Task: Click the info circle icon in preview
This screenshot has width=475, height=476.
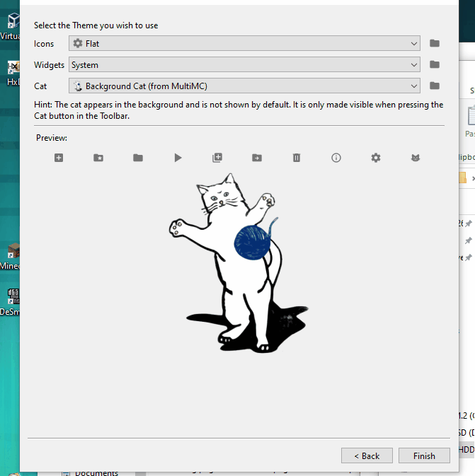Action: pos(336,158)
